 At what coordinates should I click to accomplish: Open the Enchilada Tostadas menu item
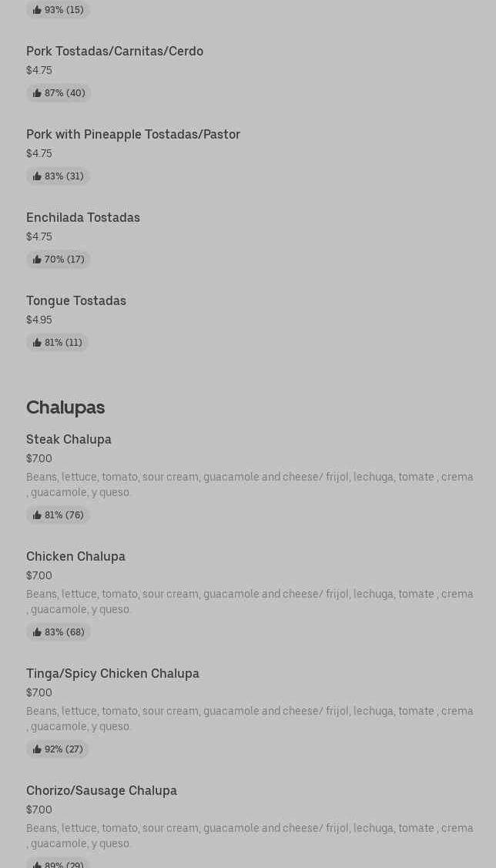83,217
